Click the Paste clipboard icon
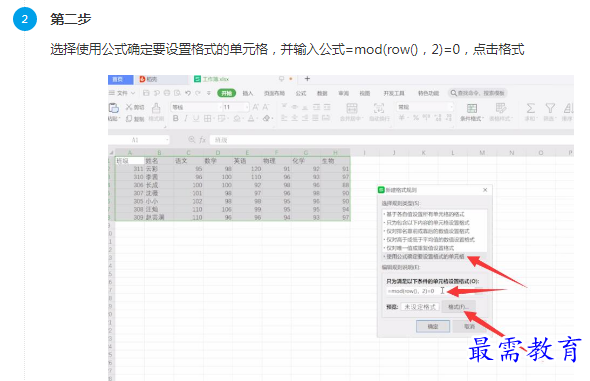The width and height of the screenshot is (590, 381). point(114,108)
